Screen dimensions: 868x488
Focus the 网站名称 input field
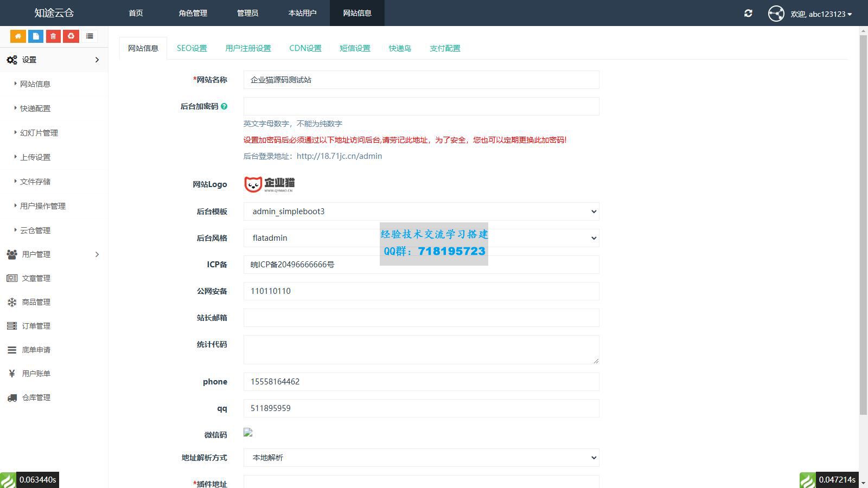(421, 80)
